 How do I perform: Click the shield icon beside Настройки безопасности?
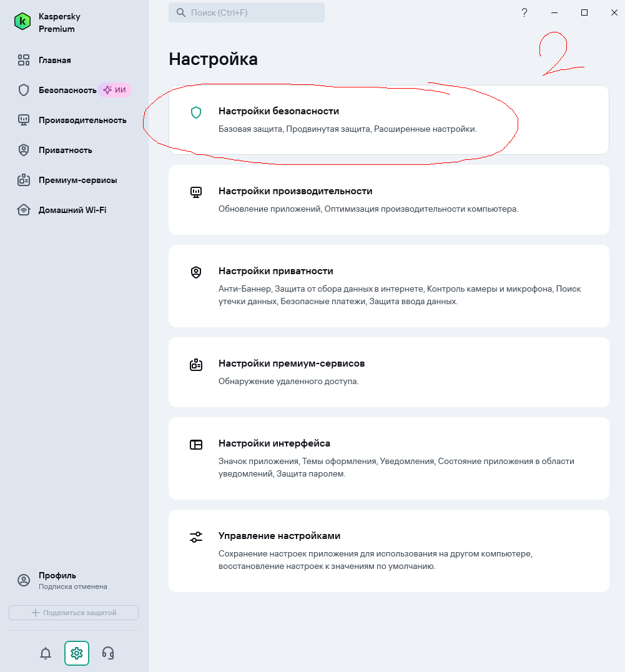click(x=196, y=112)
